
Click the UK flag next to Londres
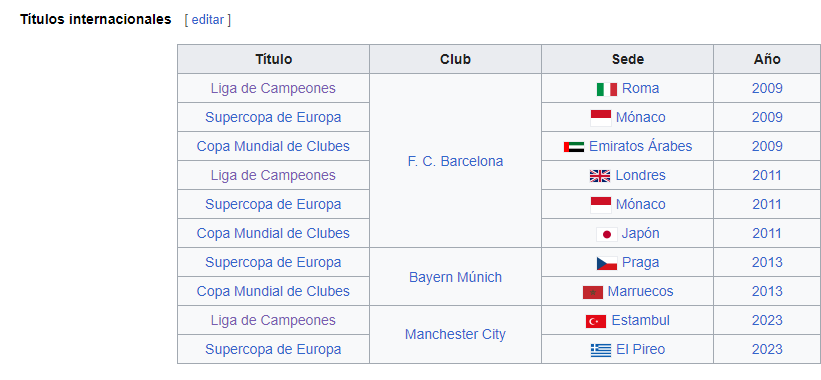pyautogui.click(x=600, y=176)
